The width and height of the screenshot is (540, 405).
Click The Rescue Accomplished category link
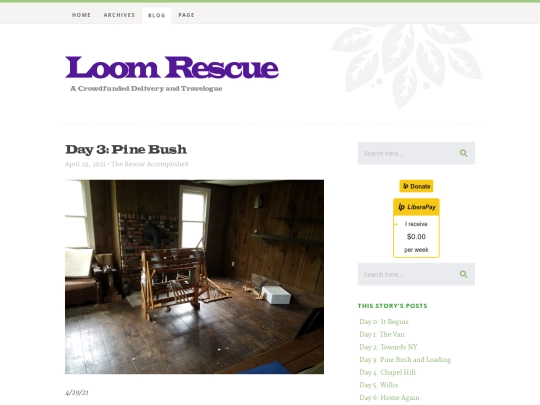150,164
